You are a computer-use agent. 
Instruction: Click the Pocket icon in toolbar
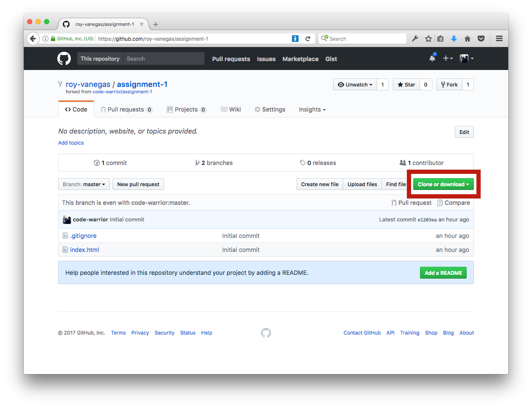pyautogui.click(x=481, y=39)
